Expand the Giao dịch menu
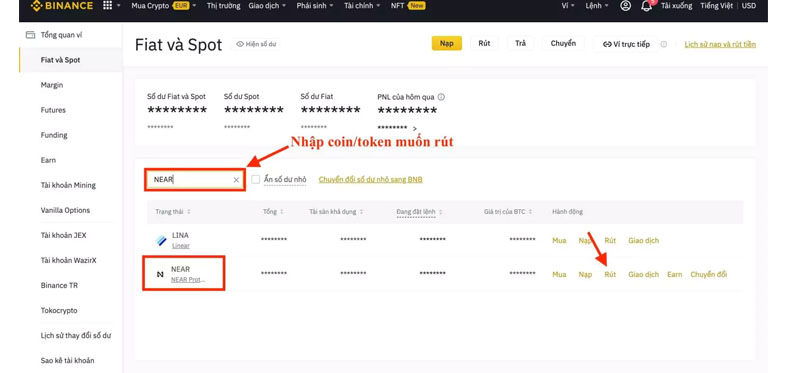The height and width of the screenshot is (373, 800). (x=267, y=6)
